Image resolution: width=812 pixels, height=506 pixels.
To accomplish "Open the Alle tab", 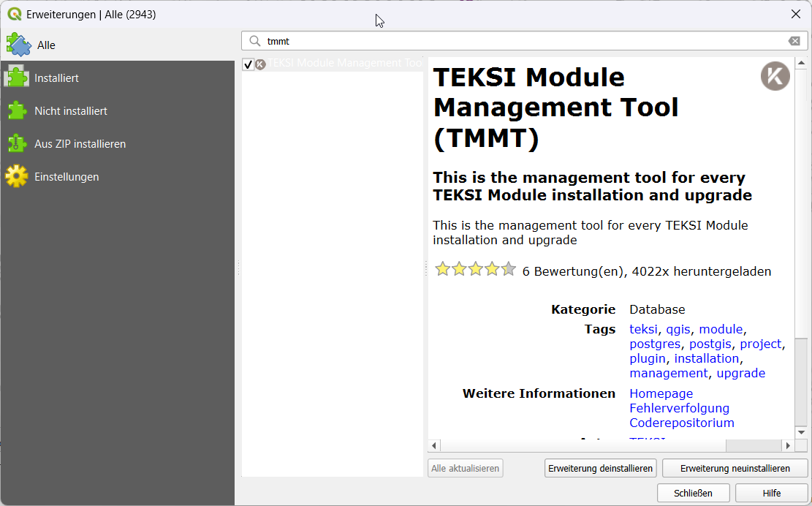I will 118,45.
